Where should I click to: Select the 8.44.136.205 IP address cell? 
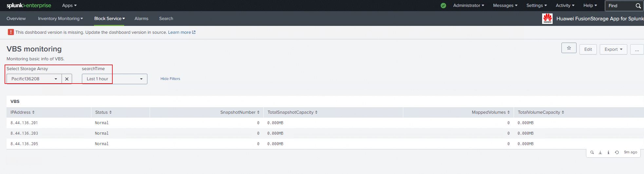click(x=24, y=144)
